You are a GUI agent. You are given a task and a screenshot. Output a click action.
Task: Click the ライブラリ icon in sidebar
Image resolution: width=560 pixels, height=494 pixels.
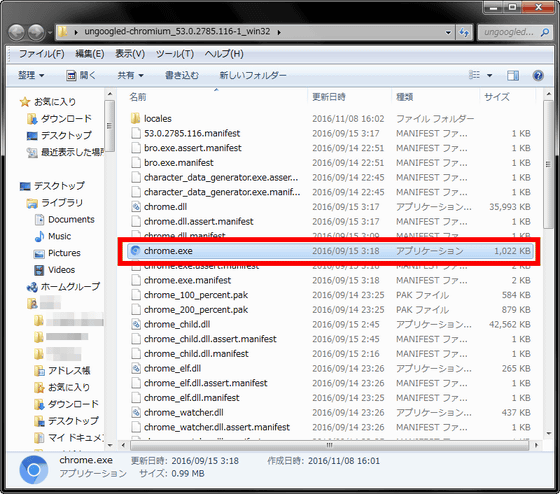[x=32, y=203]
